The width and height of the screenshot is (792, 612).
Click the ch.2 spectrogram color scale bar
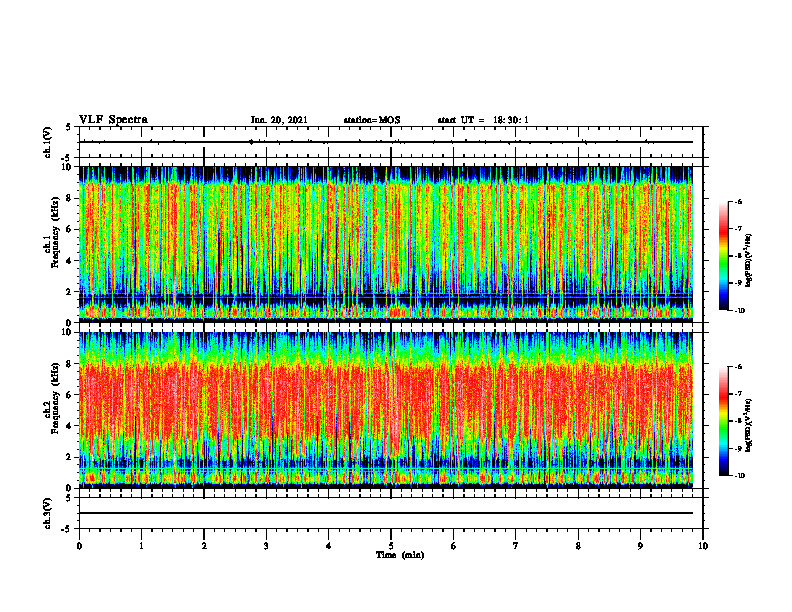[723, 421]
